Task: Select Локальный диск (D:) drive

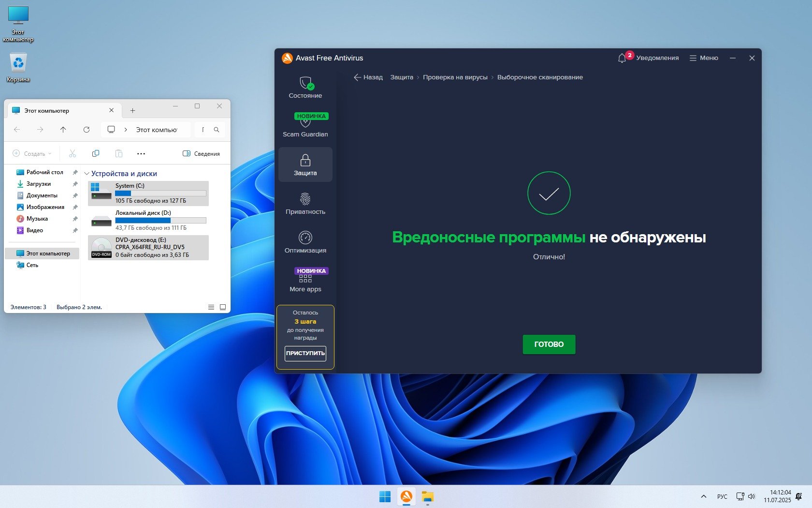Action: (148, 220)
